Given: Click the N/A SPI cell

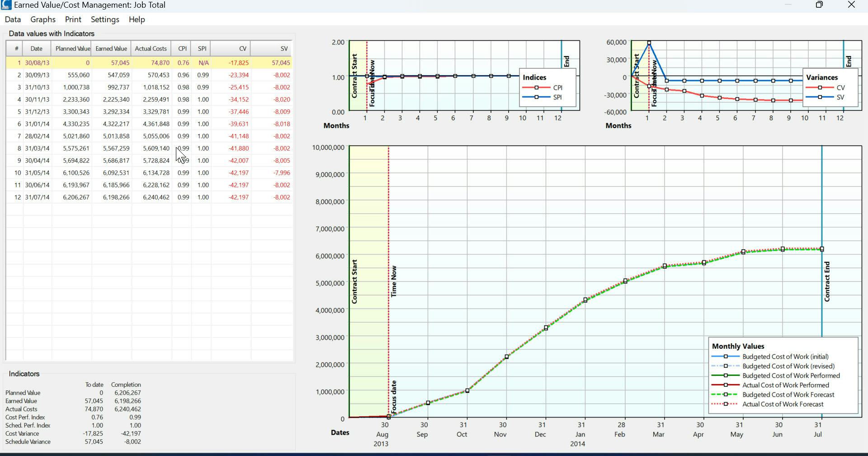Looking at the screenshot, I should point(202,63).
